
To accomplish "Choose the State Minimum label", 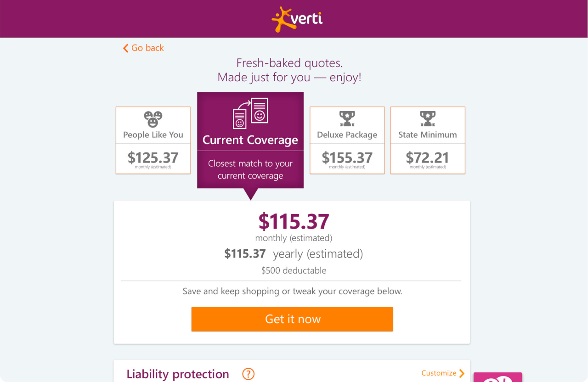I will click(x=428, y=135).
